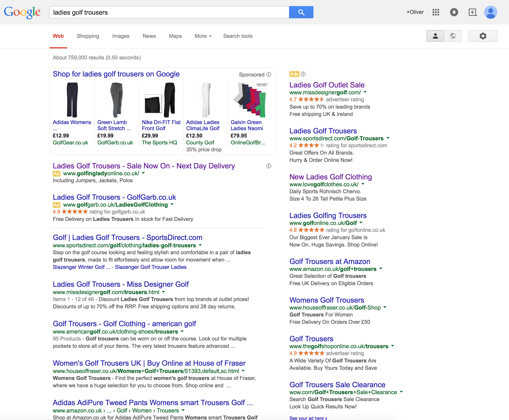Viewport: 509px width, 420px height.
Task: Click See your ad here link
Action: pos(308,418)
